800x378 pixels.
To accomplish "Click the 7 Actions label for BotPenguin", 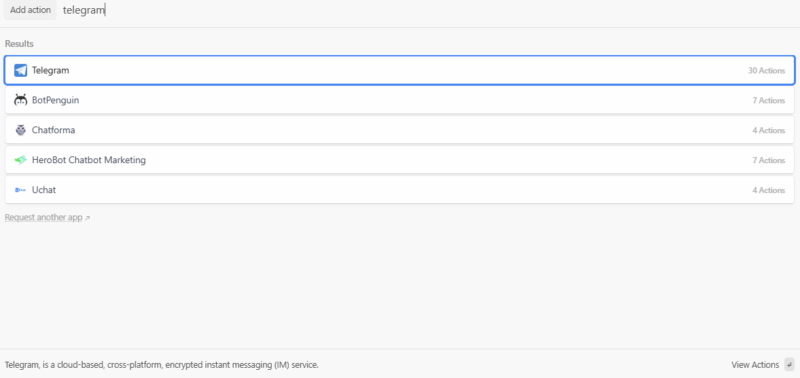I will 768,100.
